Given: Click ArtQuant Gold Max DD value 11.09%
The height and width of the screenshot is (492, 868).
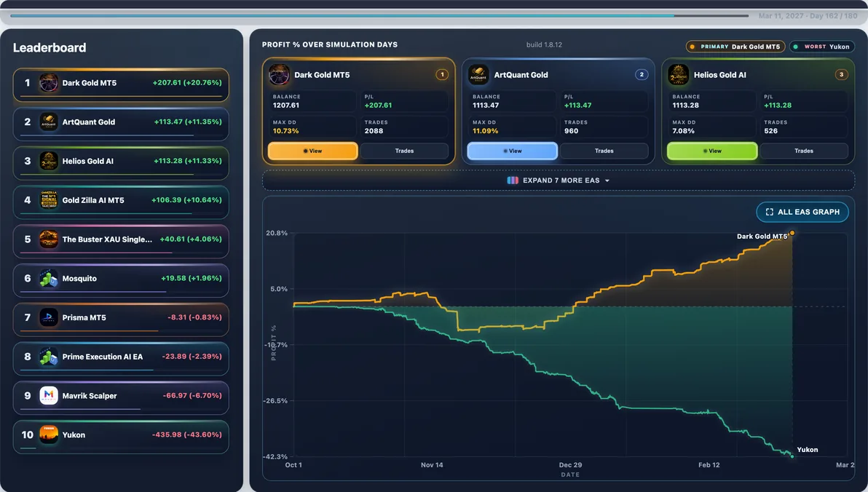Looking at the screenshot, I should click(x=486, y=131).
